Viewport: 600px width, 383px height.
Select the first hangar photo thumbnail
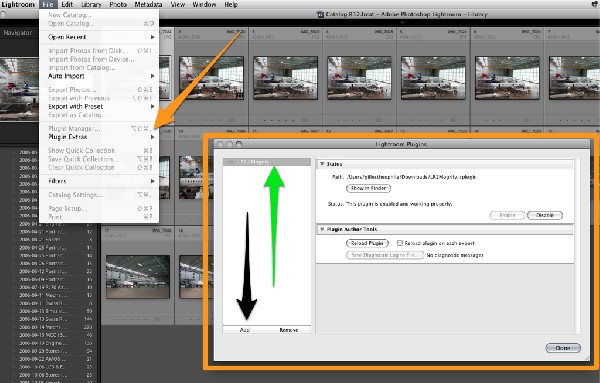[x=211, y=78]
